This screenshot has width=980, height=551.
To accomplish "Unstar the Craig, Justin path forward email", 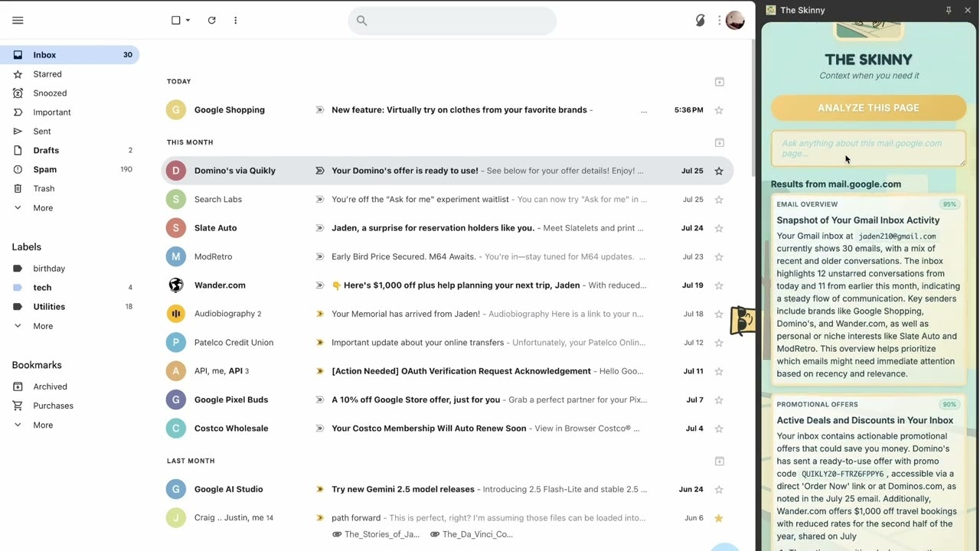I will 719,518.
